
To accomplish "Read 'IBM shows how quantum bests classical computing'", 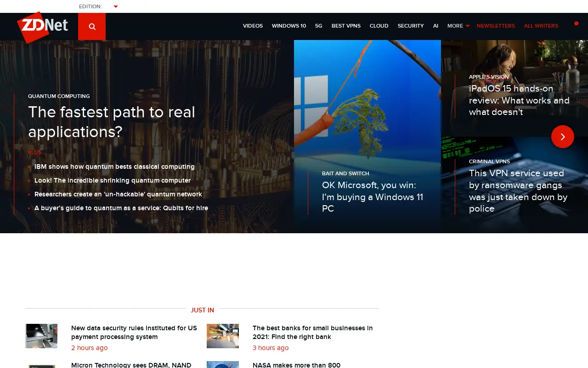I will [114, 167].
